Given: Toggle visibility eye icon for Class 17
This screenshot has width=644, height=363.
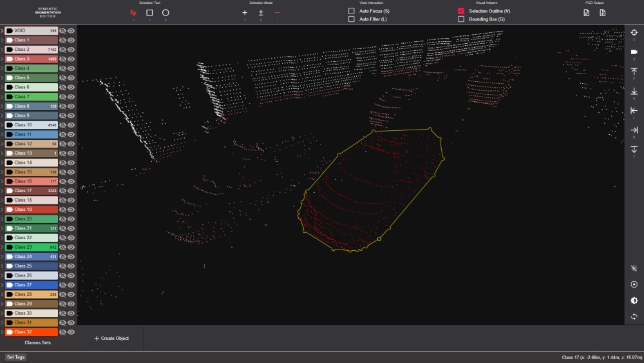Looking at the screenshot, I should click(71, 191).
